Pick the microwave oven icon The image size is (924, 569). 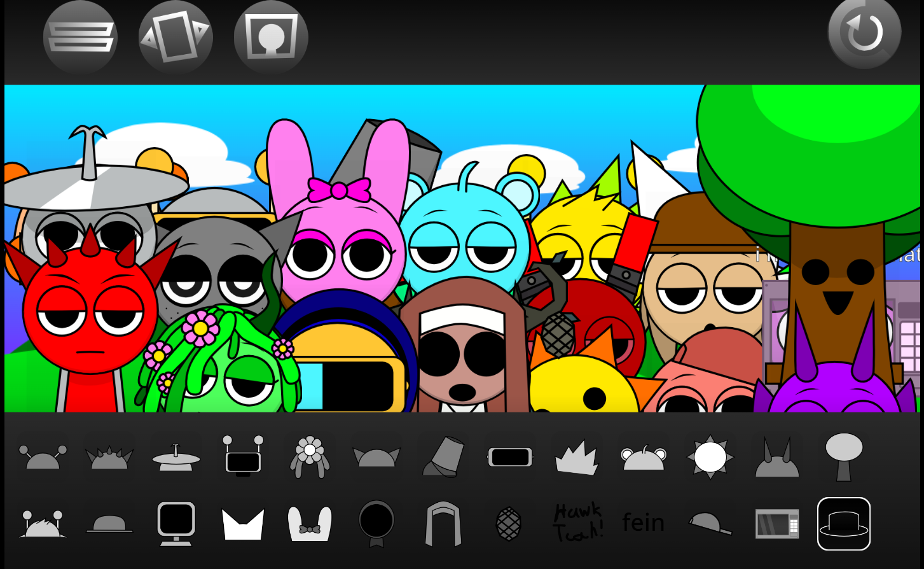[777, 524]
